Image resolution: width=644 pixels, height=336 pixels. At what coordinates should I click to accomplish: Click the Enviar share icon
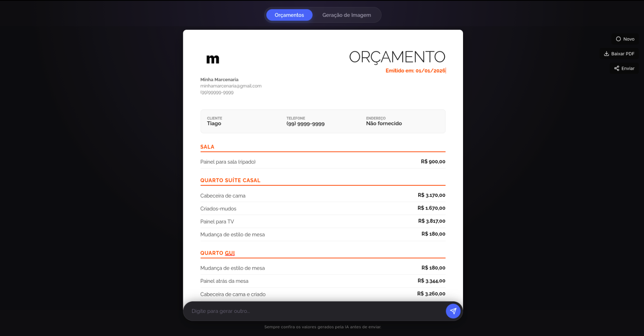pyautogui.click(x=617, y=68)
